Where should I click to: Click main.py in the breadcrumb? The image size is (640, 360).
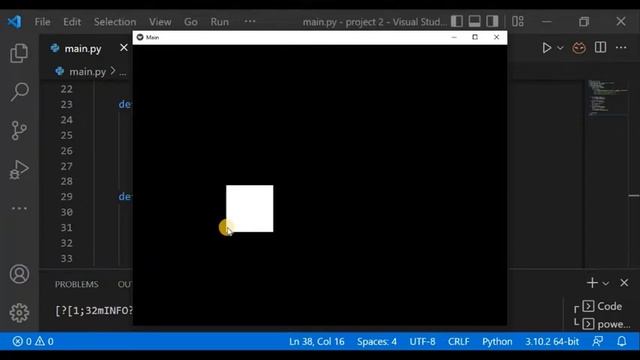pyautogui.click(x=87, y=72)
